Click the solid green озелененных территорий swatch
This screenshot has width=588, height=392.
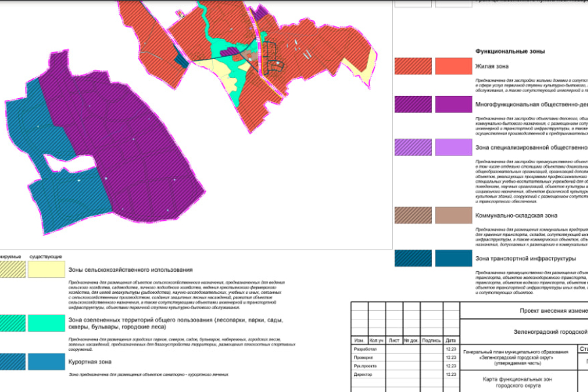point(46,323)
